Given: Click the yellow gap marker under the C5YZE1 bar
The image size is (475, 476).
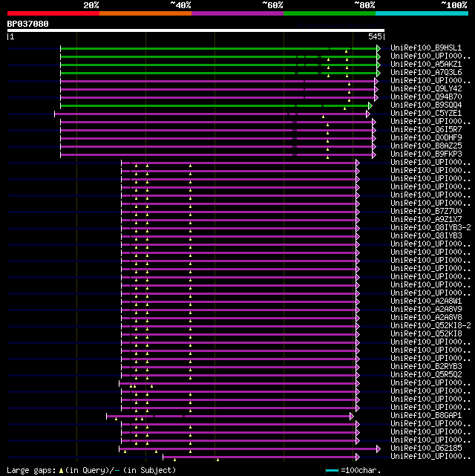Looking at the screenshot, I should coord(323,117).
